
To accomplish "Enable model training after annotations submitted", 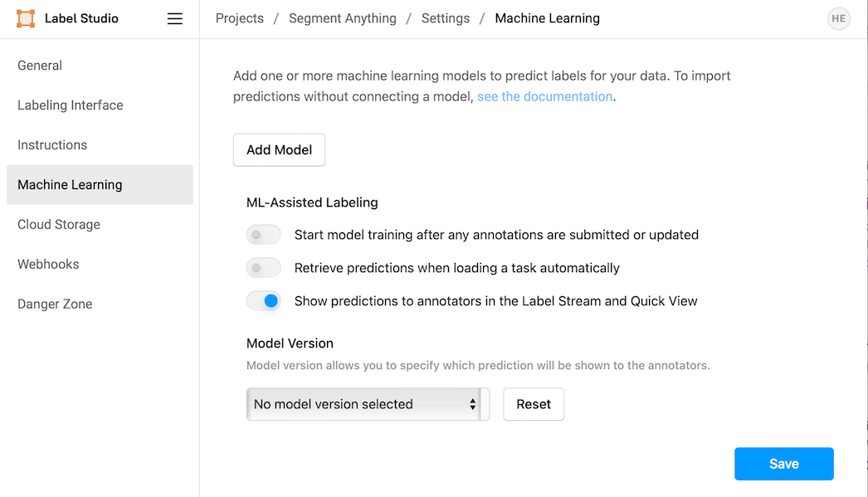I will point(264,235).
